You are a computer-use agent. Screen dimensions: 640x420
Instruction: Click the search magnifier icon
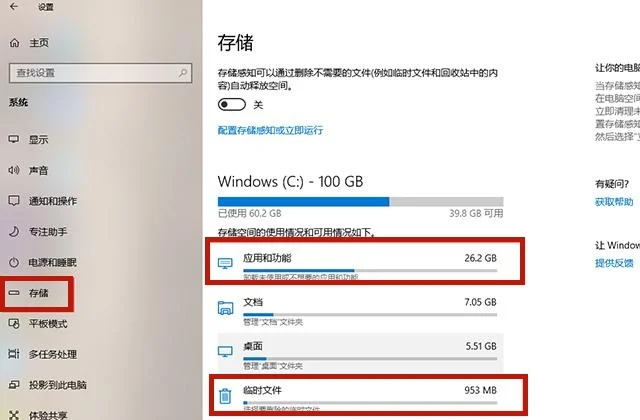pos(182,73)
